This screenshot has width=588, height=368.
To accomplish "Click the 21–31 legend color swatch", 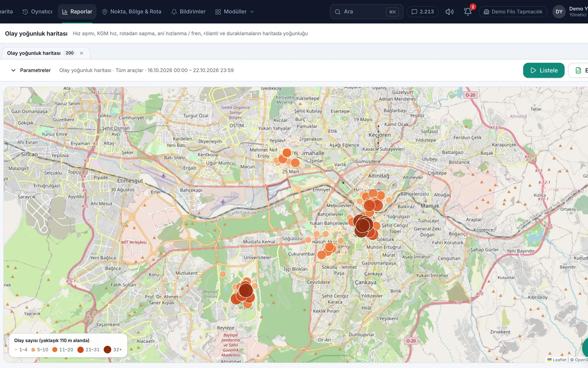I will click(x=80, y=350).
